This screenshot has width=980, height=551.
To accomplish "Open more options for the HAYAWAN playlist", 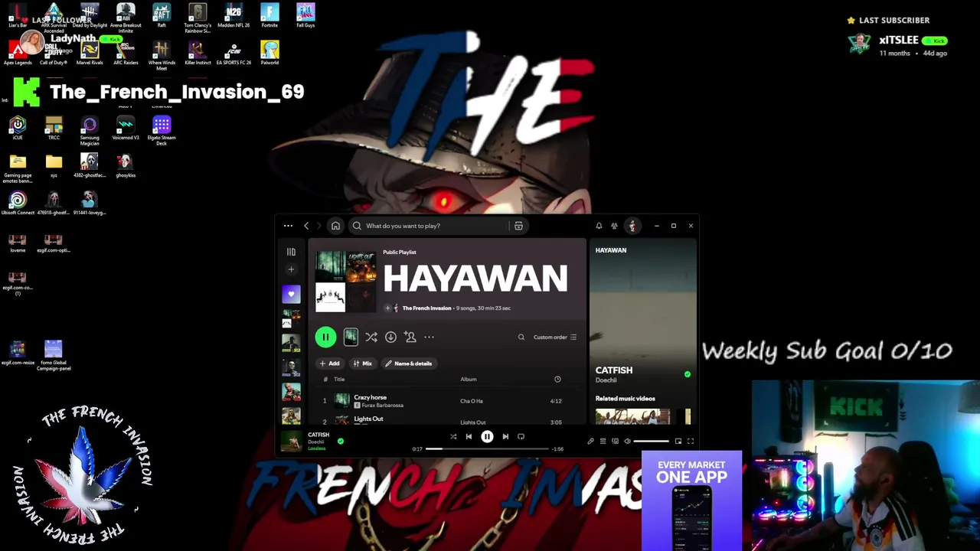I will (429, 337).
